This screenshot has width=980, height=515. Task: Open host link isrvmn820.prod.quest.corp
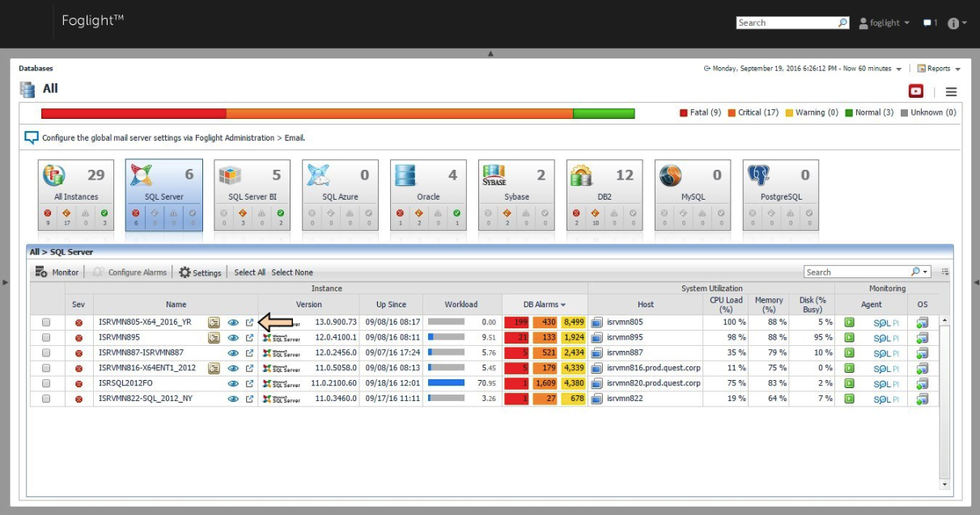[x=654, y=383]
